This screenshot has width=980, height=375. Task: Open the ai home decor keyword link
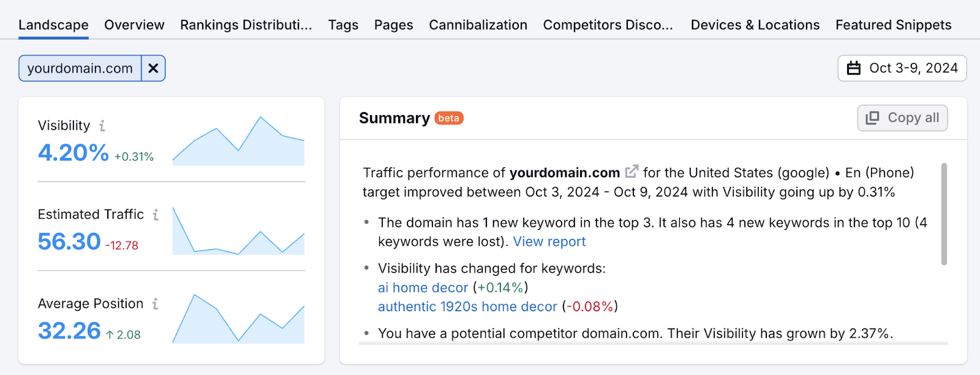pyautogui.click(x=423, y=288)
